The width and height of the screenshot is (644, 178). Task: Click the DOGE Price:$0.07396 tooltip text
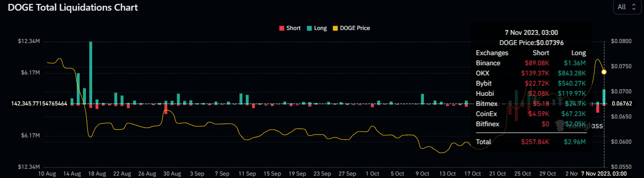coord(532,43)
